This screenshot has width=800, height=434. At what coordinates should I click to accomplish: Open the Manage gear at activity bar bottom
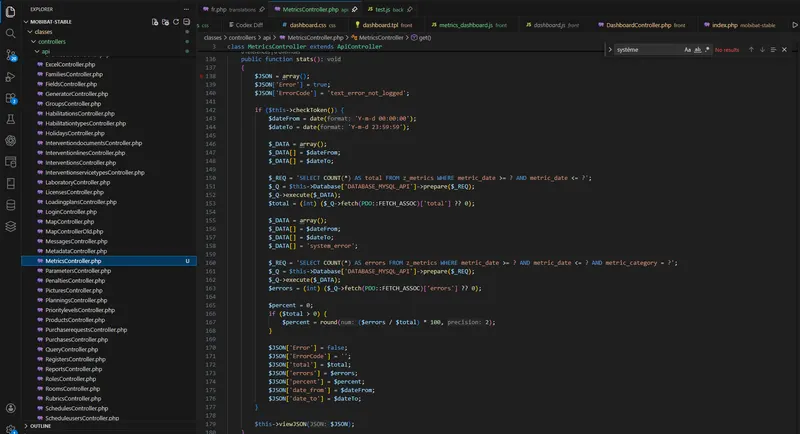[x=10, y=429]
